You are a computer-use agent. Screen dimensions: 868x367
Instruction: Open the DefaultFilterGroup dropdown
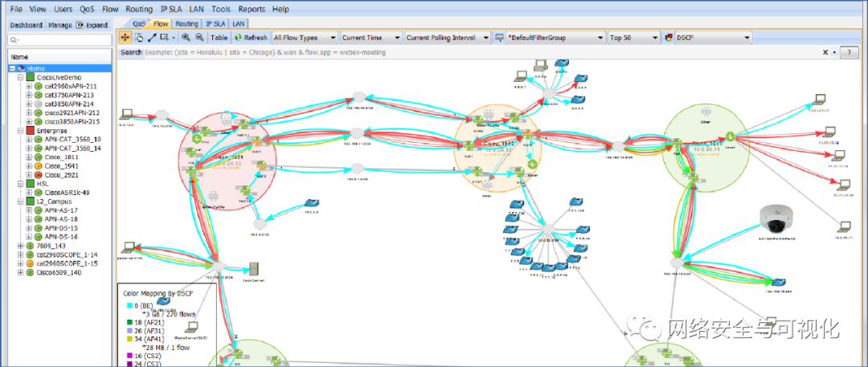555,38
